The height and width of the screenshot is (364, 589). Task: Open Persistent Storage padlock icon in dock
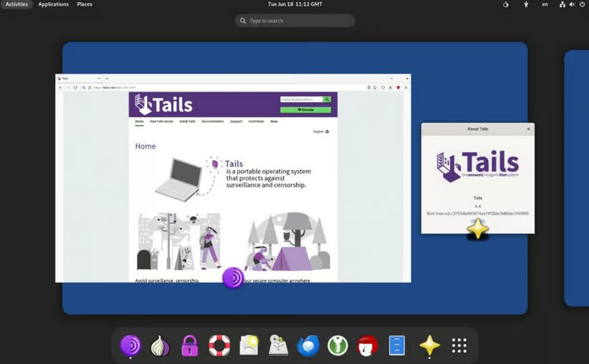click(x=190, y=345)
